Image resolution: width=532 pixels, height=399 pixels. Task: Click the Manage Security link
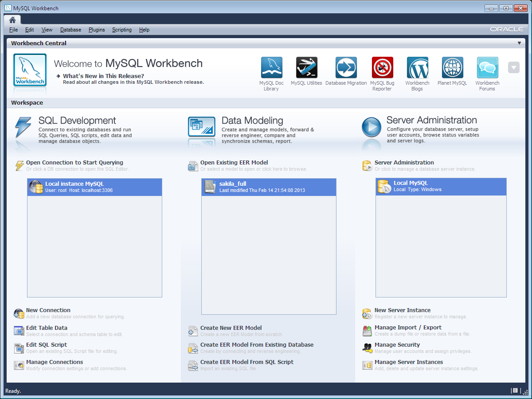(397, 344)
